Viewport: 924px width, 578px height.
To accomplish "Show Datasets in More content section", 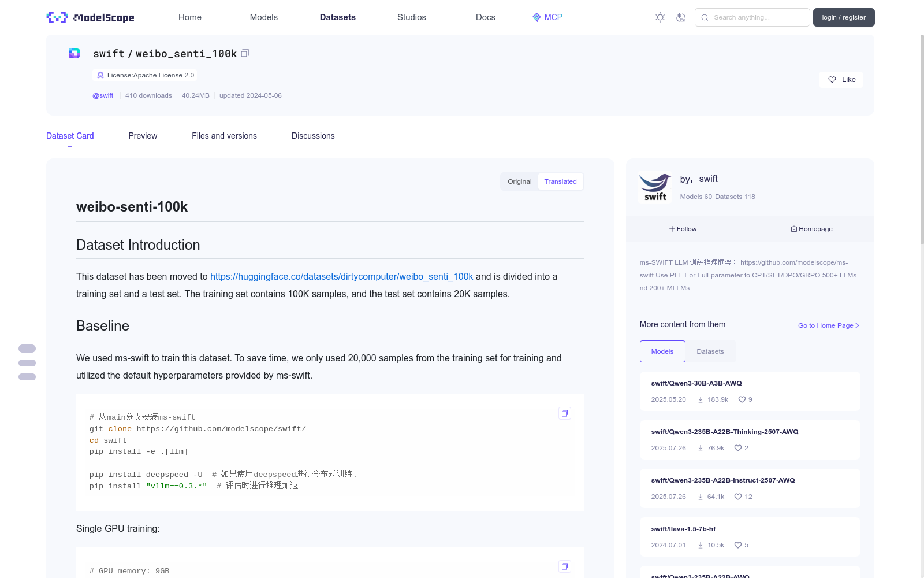I will pos(710,351).
